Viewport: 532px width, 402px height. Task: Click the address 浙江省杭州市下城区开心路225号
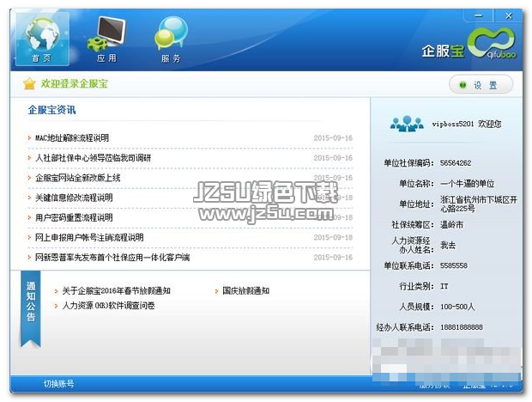[x=479, y=204]
